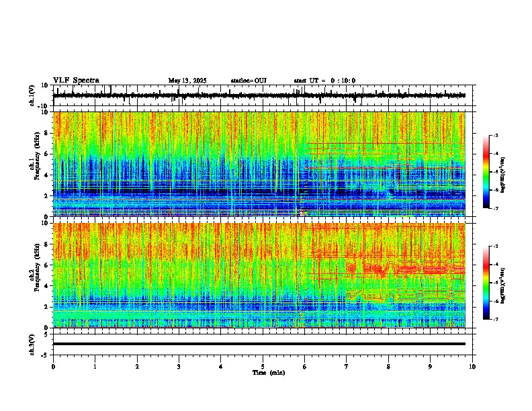Click the -3 label on ch.2 colorbar
The width and height of the screenshot is (532, 411).
click(495, 246)
